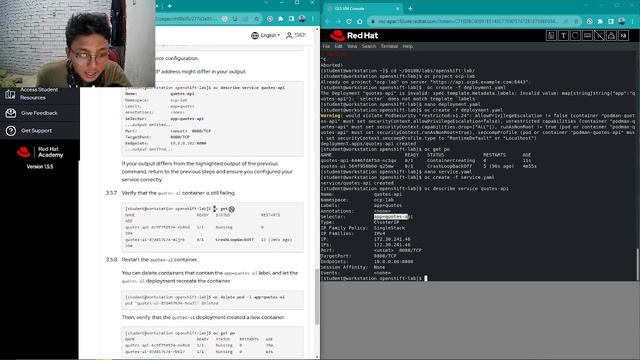Click the CrashLoopBackOff status in terminal output
The width and height of the screenshot is (640, 360).
[449, 166]
